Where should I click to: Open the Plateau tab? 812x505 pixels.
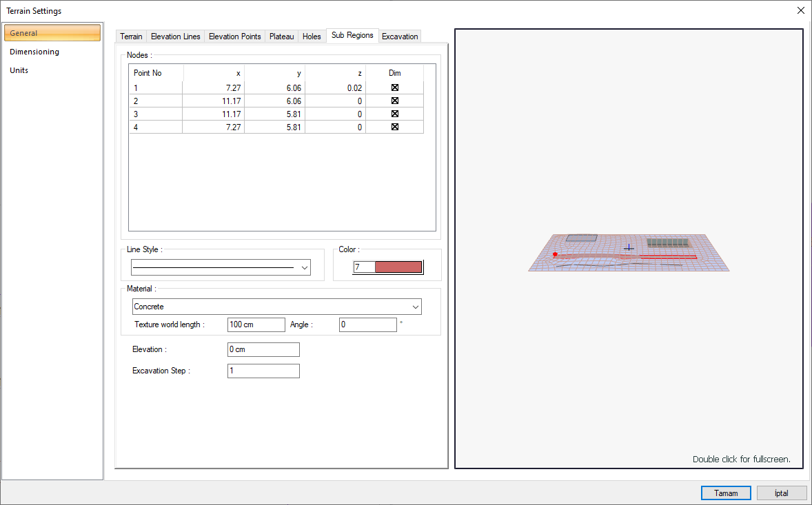[281, 37]
